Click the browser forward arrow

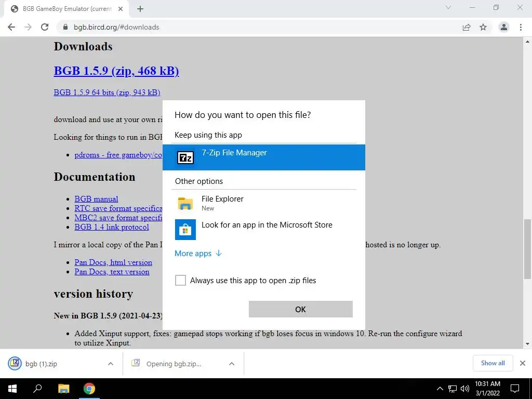28,27
